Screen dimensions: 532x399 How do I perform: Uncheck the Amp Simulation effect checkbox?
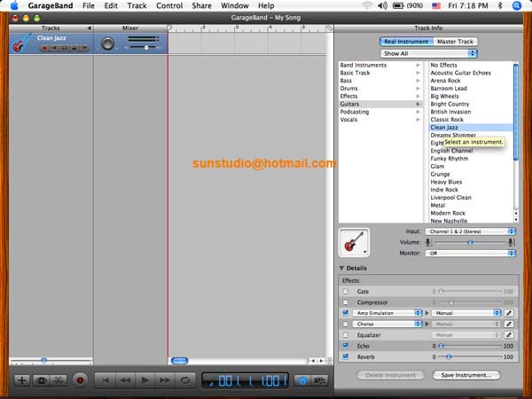click(346, 313)
